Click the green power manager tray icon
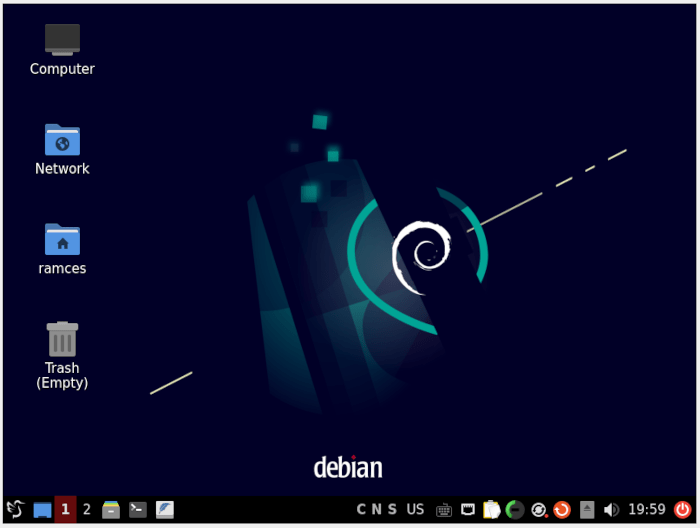 point(515,510)
